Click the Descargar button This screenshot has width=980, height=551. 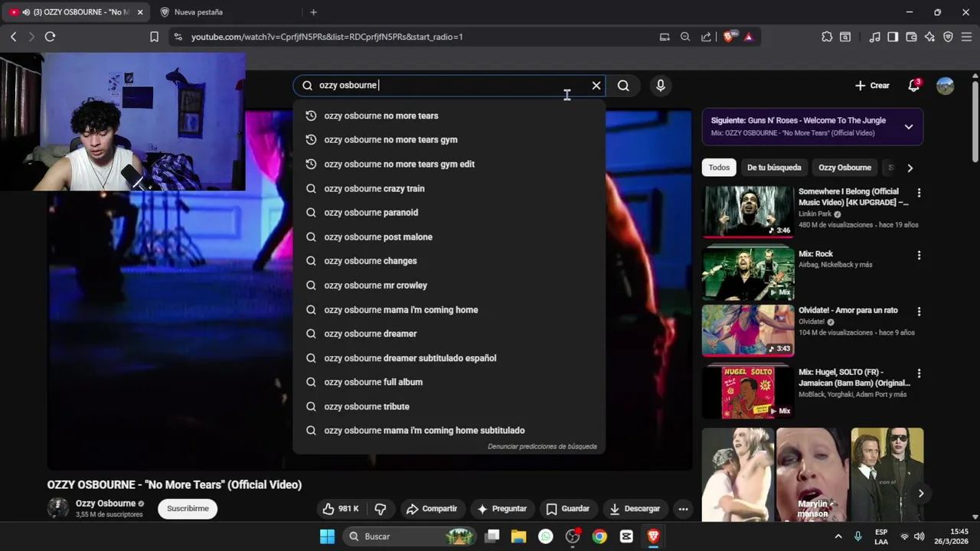tap(634, 509)
